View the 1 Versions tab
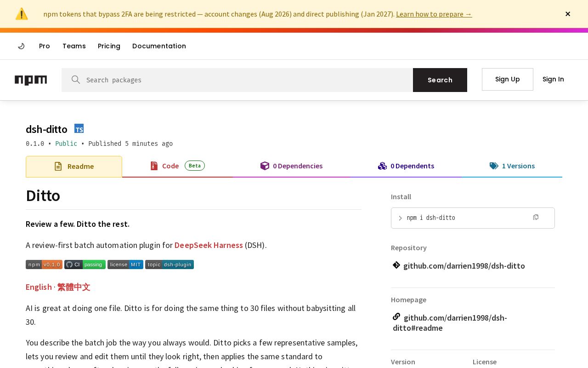This screenshot has width=588, height=368. [512, 166]
